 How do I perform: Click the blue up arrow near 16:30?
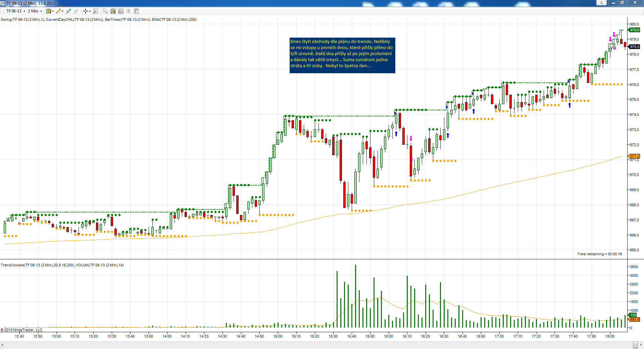click(x=448, y=135)
